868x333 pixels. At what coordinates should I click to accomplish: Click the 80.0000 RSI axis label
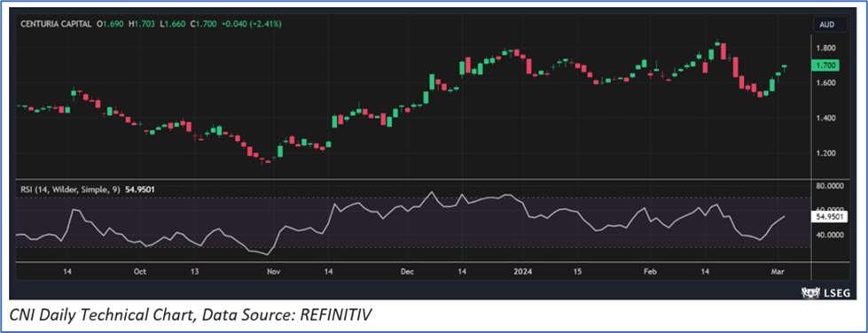[829, 186]
